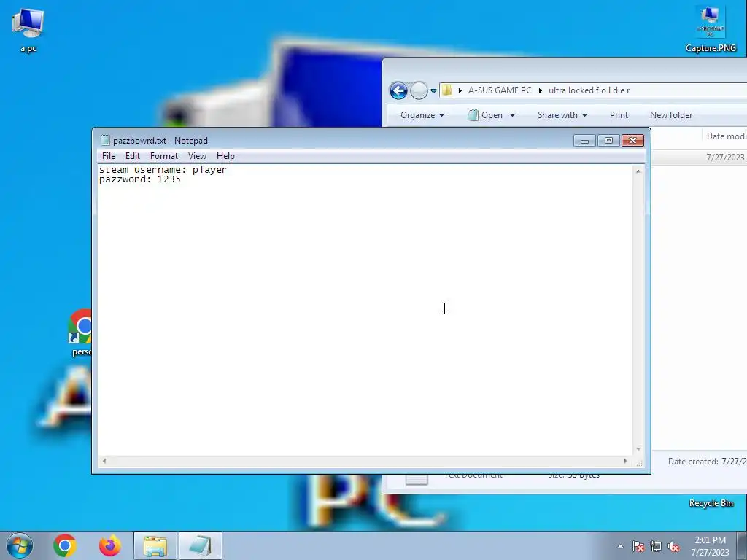Click the Notepad vertical scrollbar up arrow

point(638,171)
